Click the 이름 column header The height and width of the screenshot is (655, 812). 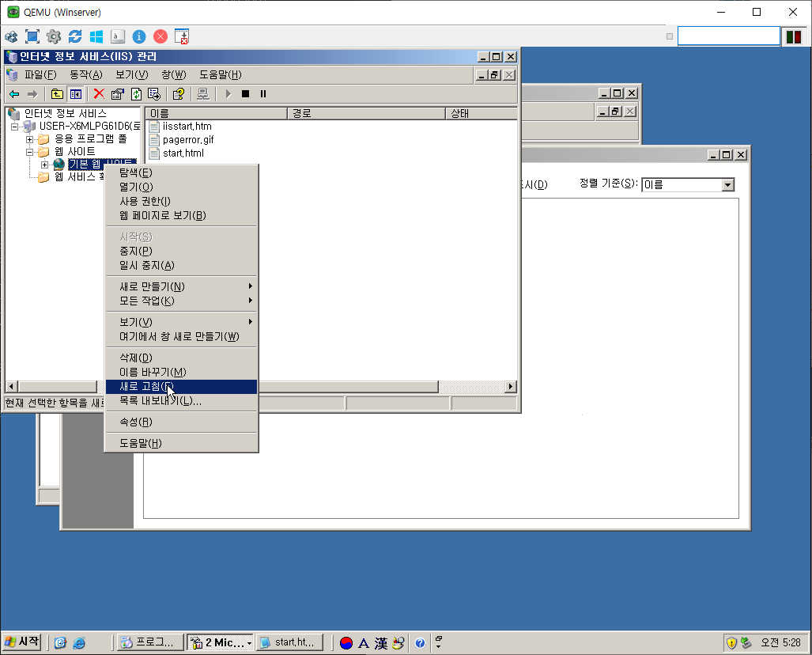[217, 113]
